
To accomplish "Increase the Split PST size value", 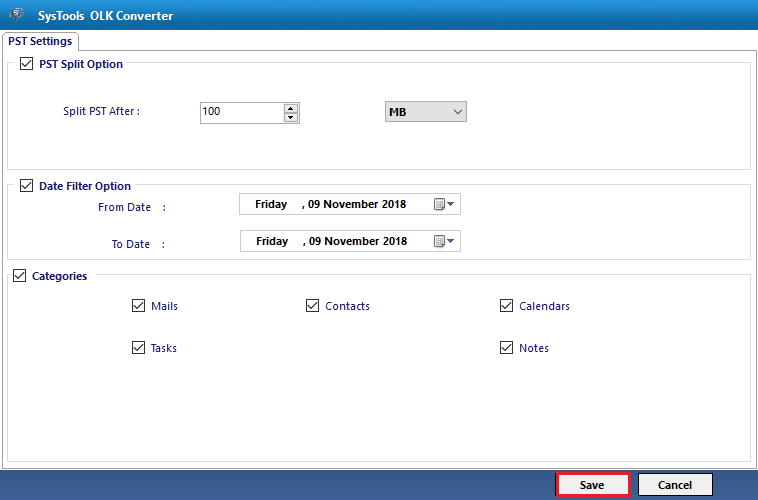I will pos(291,107).
